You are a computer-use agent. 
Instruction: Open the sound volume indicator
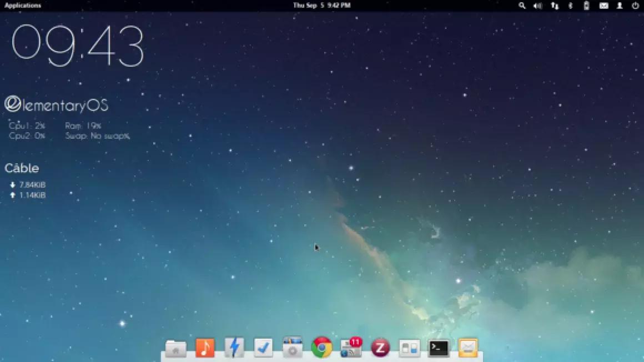(x=537, y=6)
